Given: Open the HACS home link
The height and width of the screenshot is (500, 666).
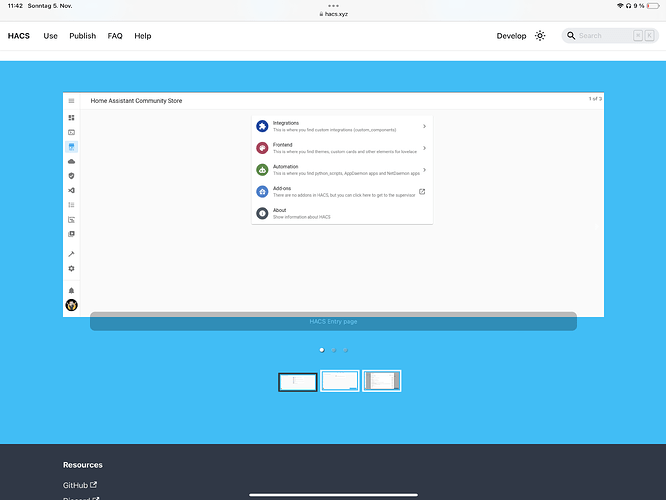Looking at the screenshot, I should pos(19,36).
